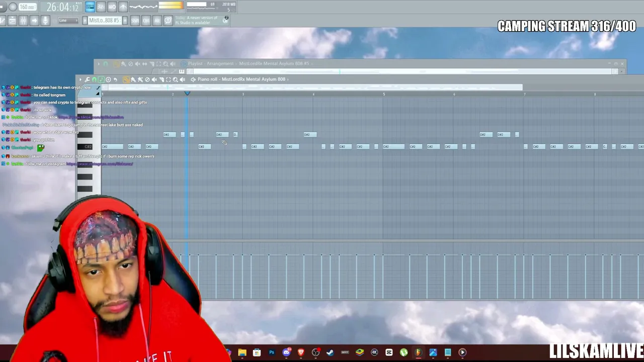Toggle the microphone recording icon
Image resolution: width=644 pixels, height=362 pixels.
coord(45,21)
